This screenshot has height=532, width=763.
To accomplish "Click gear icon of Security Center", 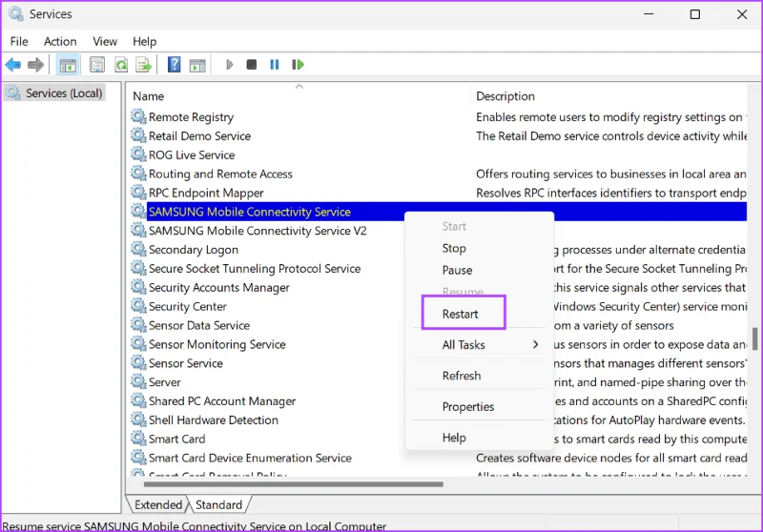I will 138,306.
